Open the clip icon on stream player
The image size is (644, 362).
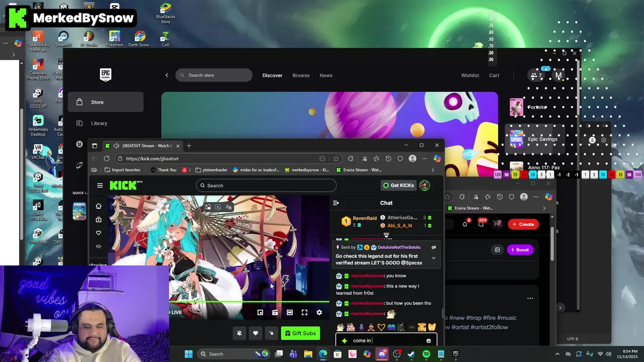tap(275, 313)
